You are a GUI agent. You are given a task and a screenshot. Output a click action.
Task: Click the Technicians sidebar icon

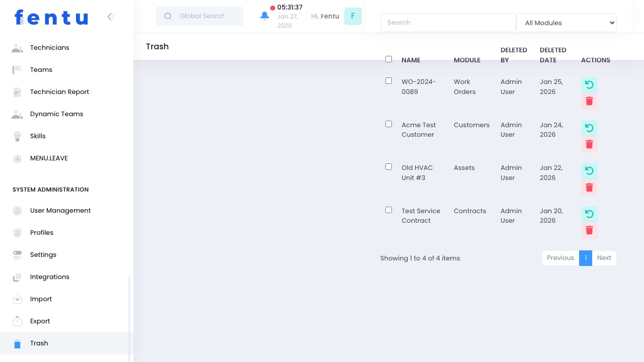(x=17, y=48)
